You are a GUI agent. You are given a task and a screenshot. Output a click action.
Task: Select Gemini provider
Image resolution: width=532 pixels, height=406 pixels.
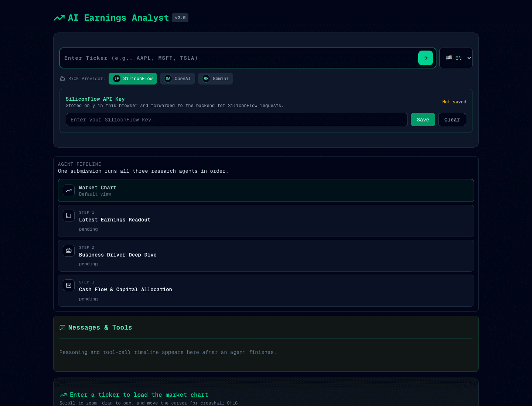215,79
